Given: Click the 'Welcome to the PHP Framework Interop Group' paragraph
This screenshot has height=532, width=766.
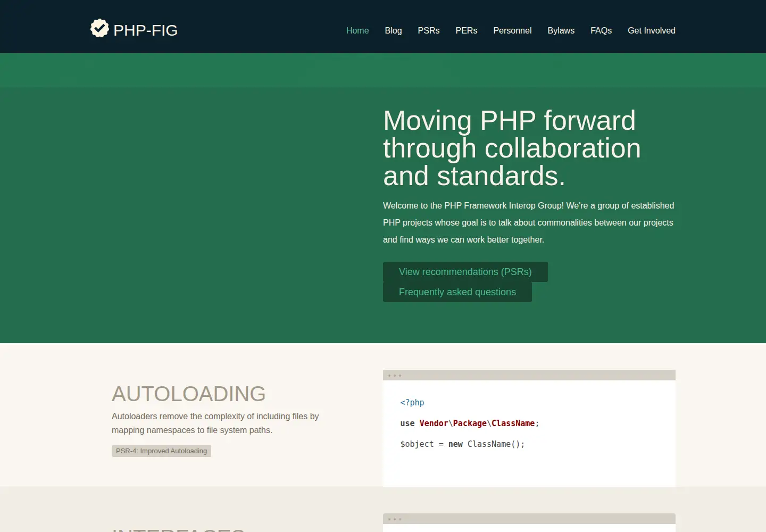Looking at the screenshot, I should click(x=529, y=223).
